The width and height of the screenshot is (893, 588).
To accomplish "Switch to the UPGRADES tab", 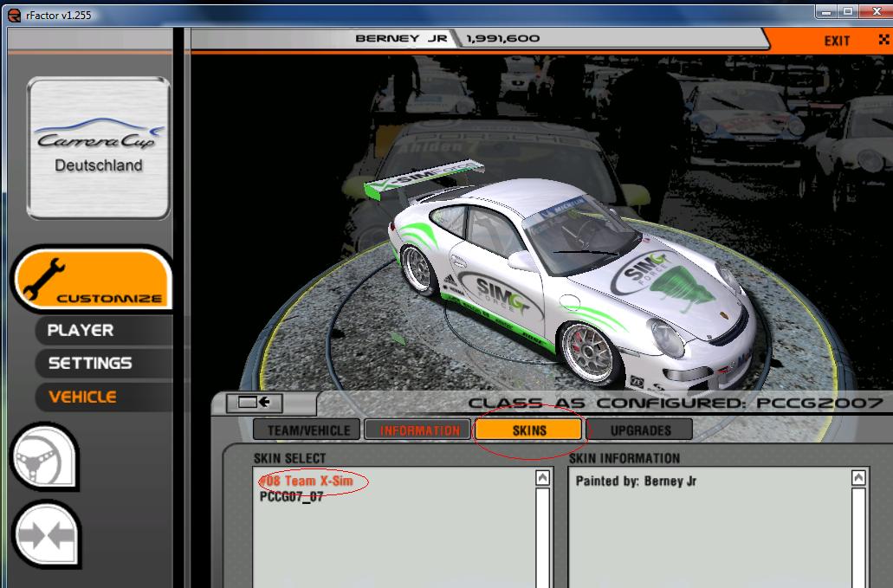I will (x=640, y=430).
